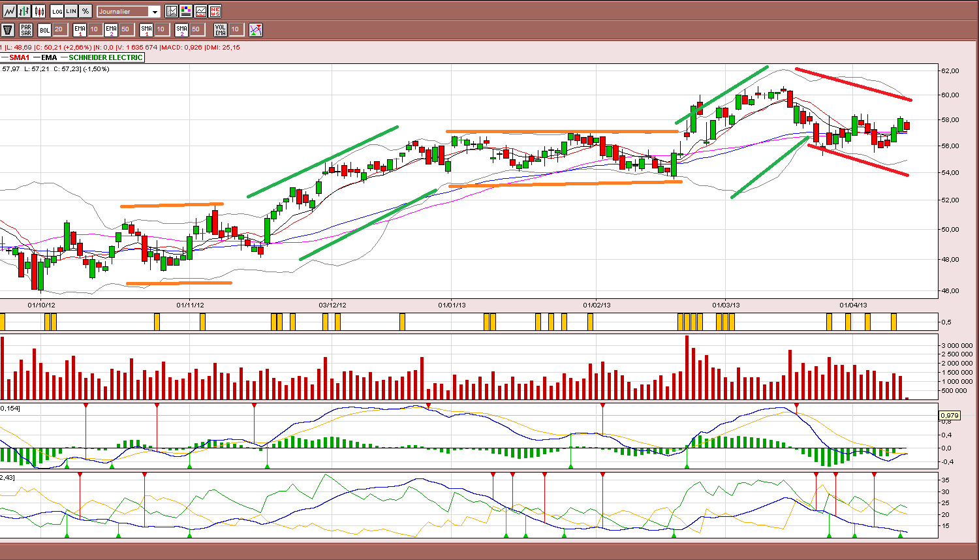Toggle the SMA 2 indicator
979x560 pixels.
(181, 30)
